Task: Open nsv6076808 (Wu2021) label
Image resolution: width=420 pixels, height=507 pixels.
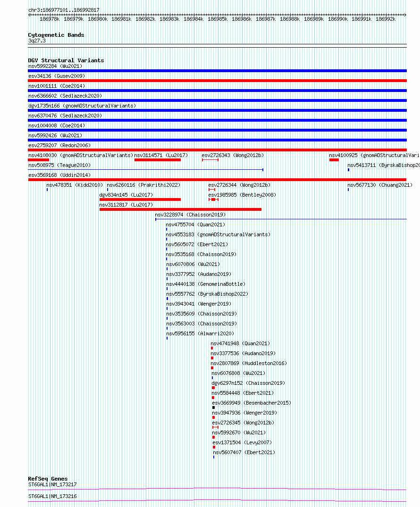Action: (238, 373)
